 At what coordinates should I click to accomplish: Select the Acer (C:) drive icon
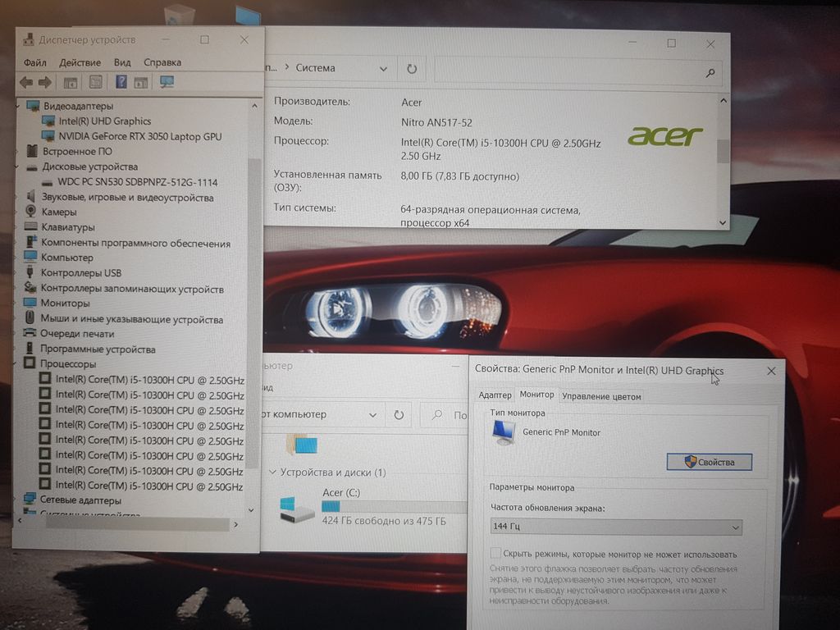[x=296, y=509]
